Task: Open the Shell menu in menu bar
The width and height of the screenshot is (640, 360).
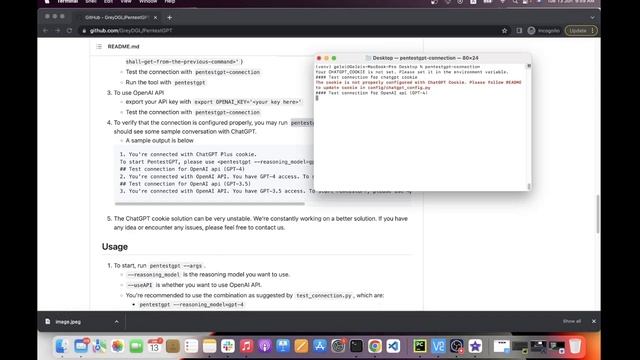Action: (x=91, y=2)
